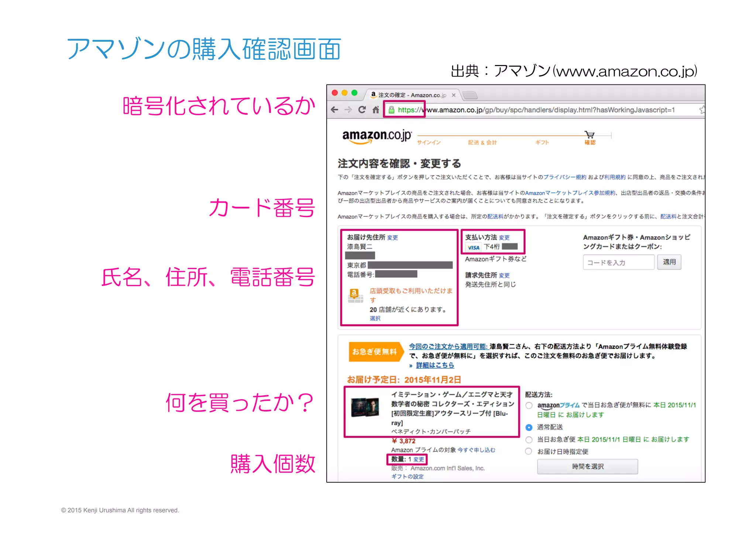The image size is (756, 534).
Task: Open Amazonマーケットプレイス参加規約 link
Action: coord(570,193)
